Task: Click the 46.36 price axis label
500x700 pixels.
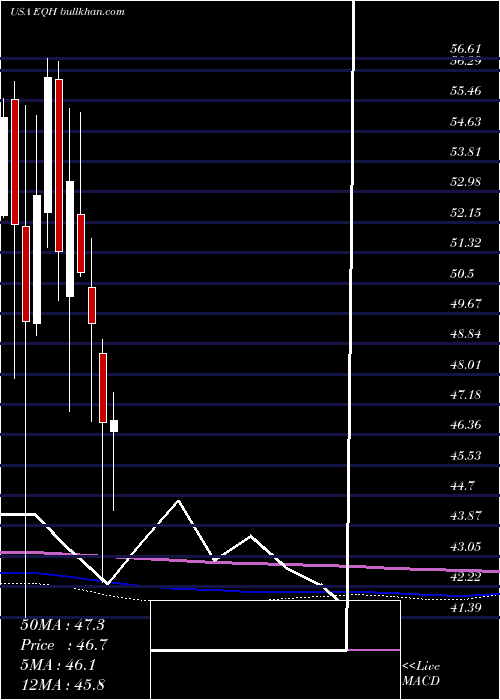Action: (x=466, y=425)
